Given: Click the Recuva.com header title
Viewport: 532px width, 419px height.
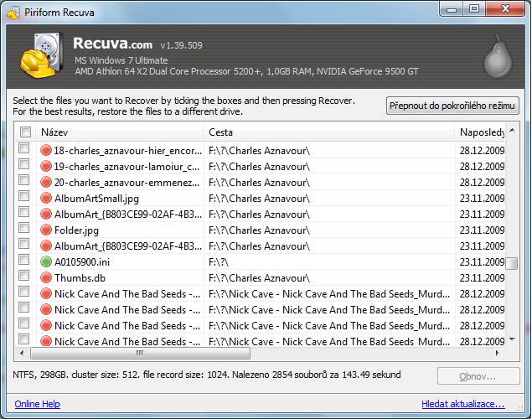Looking at the screenshot, I should [x=112, y=44].
